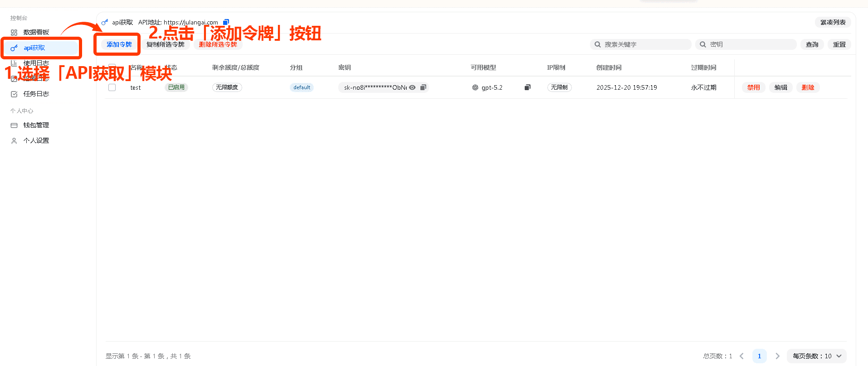
Task: Focus the 搜索关键字 search field
Action: tap(644, 44)
